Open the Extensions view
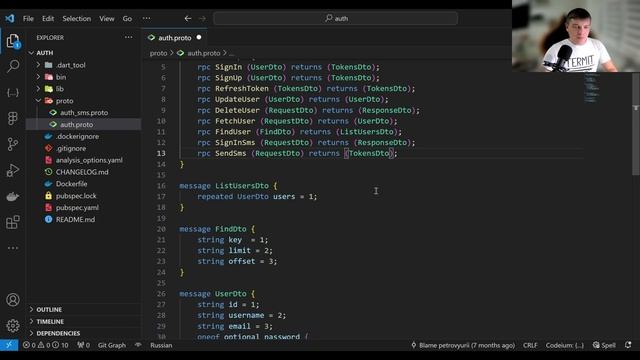640x360 pixels. 13,222
